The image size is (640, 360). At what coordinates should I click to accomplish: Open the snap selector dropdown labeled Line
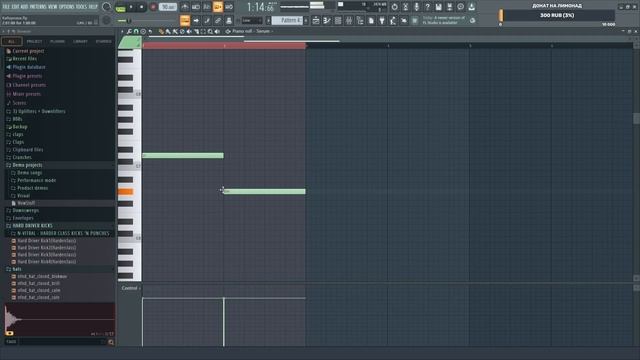252,20
